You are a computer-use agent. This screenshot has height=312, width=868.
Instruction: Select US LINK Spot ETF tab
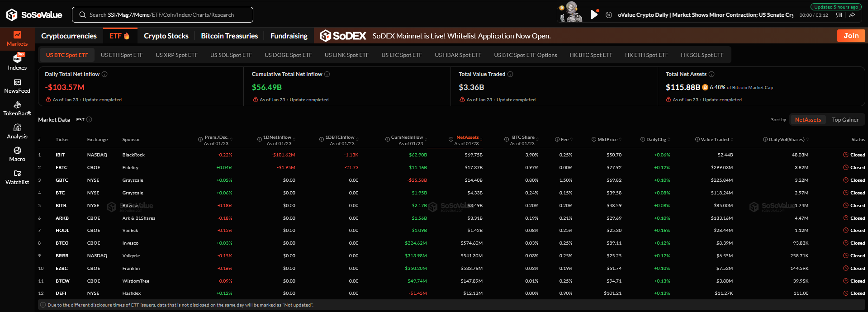point(346,55)
